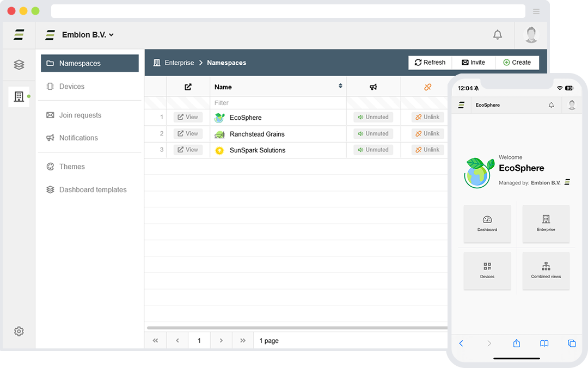Go to next page arrow in pagination
Image resolution: width=588 pixels, height=368 pixels.
point(221,341)
